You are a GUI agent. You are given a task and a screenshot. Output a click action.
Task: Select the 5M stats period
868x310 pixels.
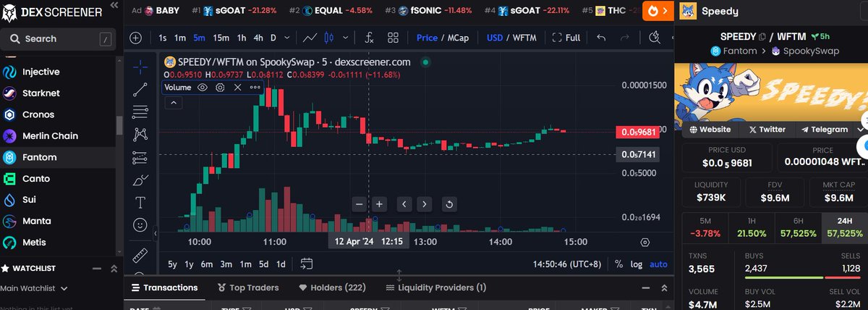point(706,227)
